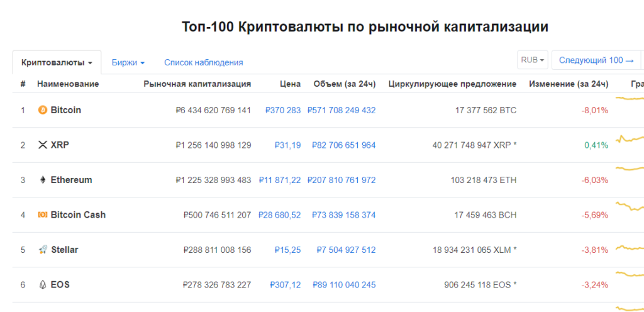Open the Ethereum name link
The image size is (644, 312).
[x=72, y=180]
